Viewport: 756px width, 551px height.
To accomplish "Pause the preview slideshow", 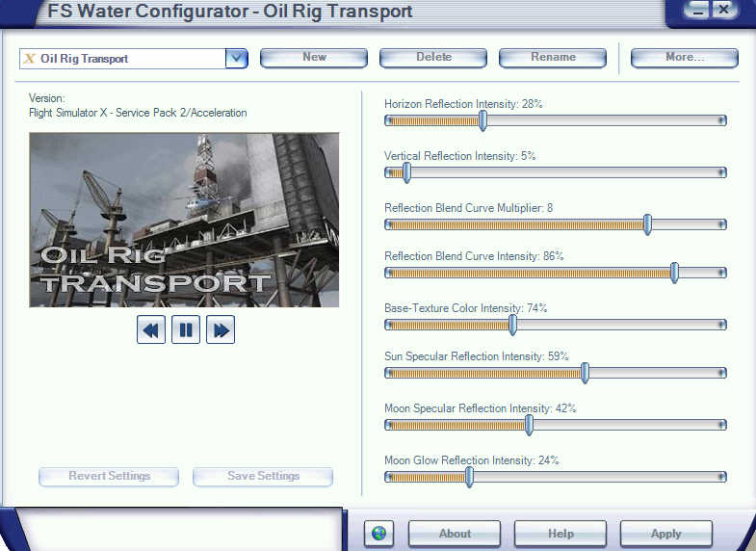I will pos(186,329).
